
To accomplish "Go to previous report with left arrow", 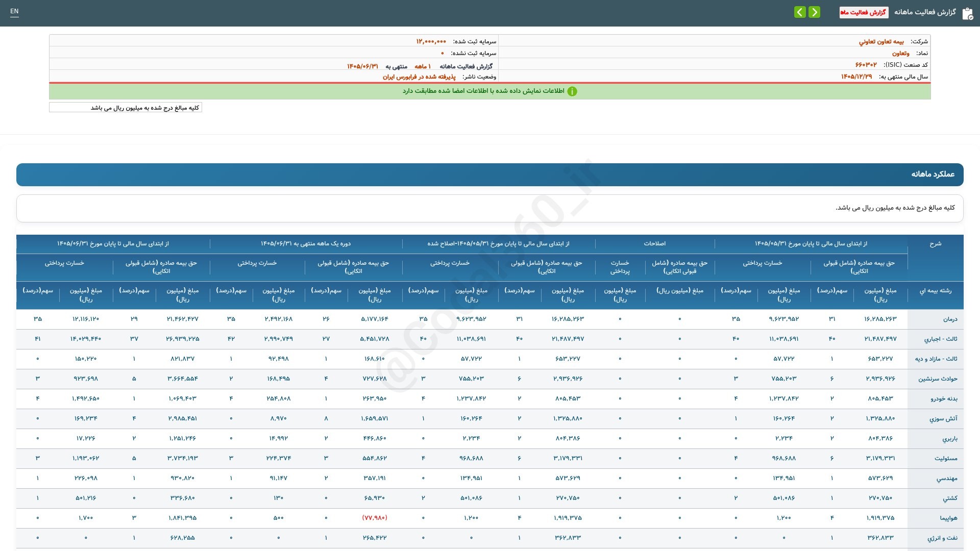I will (800, 12).
